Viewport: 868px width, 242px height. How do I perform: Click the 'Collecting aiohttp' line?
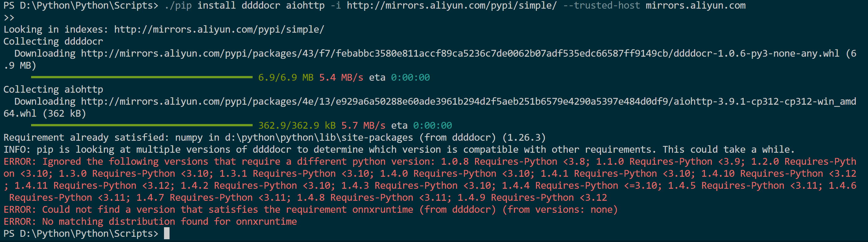tap(53, 90)
